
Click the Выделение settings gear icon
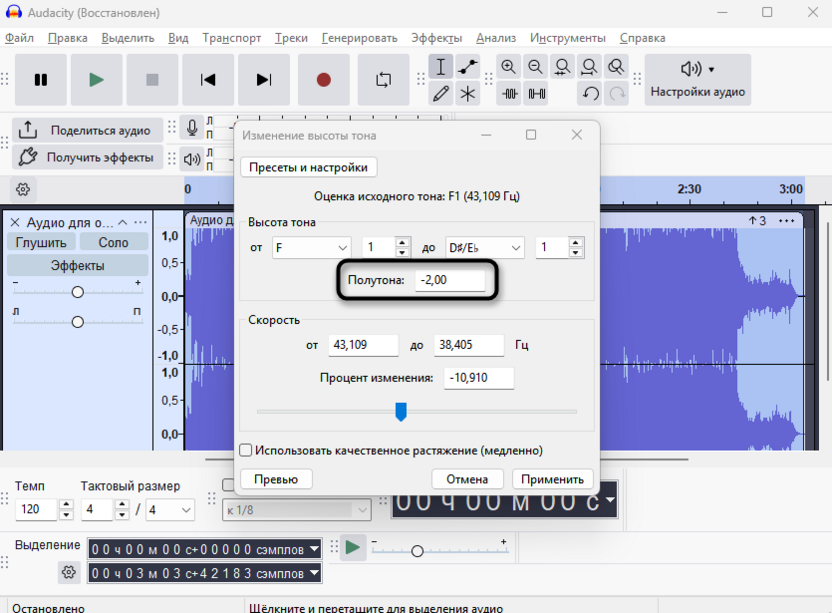pos(68,572)
